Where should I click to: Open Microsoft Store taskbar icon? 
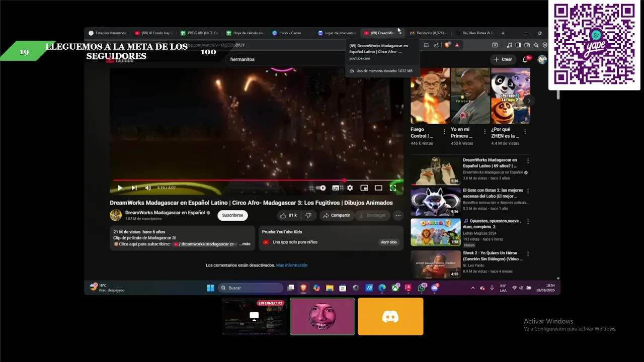coord(343,288)
